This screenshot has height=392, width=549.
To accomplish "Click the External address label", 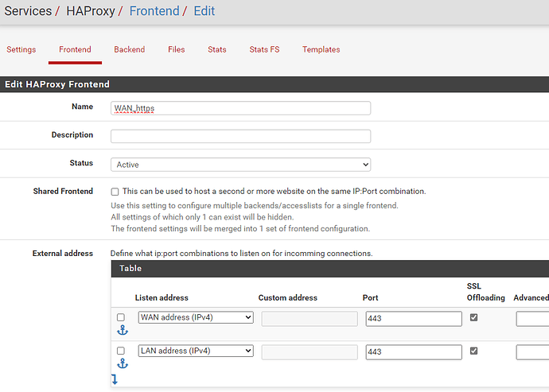I will (63, 254).
